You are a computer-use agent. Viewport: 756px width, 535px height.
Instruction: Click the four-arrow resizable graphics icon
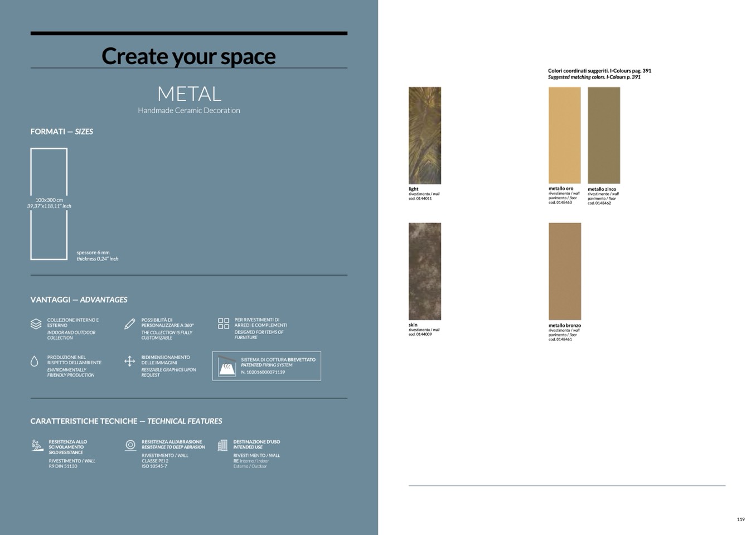tap(129, 362)
